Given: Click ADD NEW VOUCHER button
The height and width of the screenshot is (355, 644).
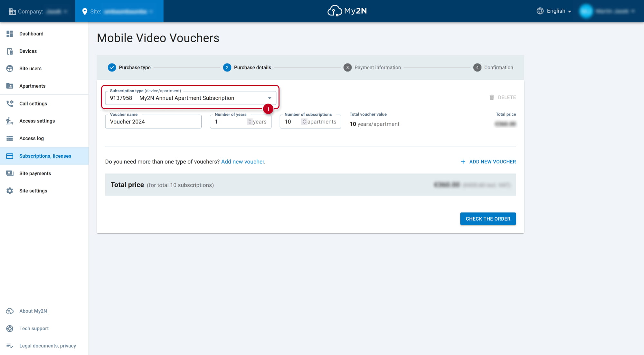Looking at the screenshot, I should pyautogui.click(x=488, y=162).
